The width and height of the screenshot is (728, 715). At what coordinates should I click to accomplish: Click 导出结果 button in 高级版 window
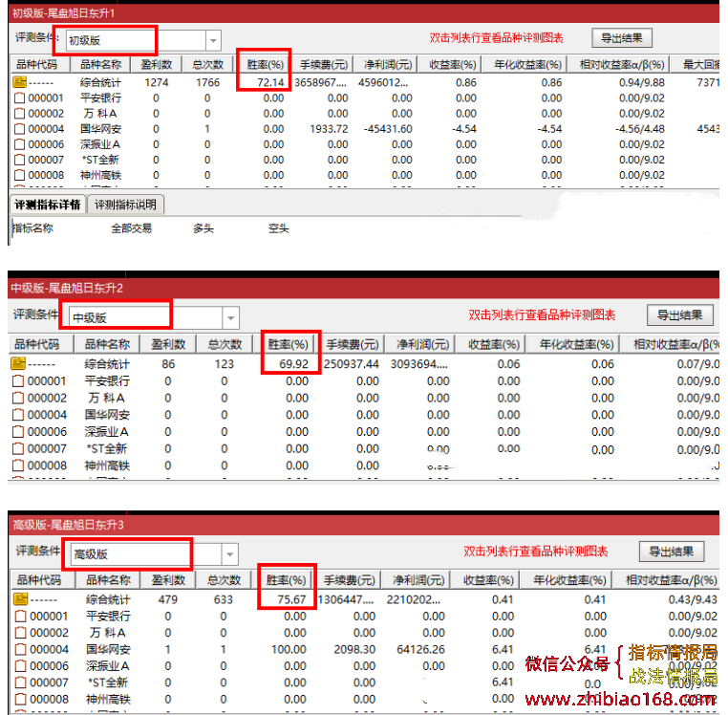coord(672,552)
